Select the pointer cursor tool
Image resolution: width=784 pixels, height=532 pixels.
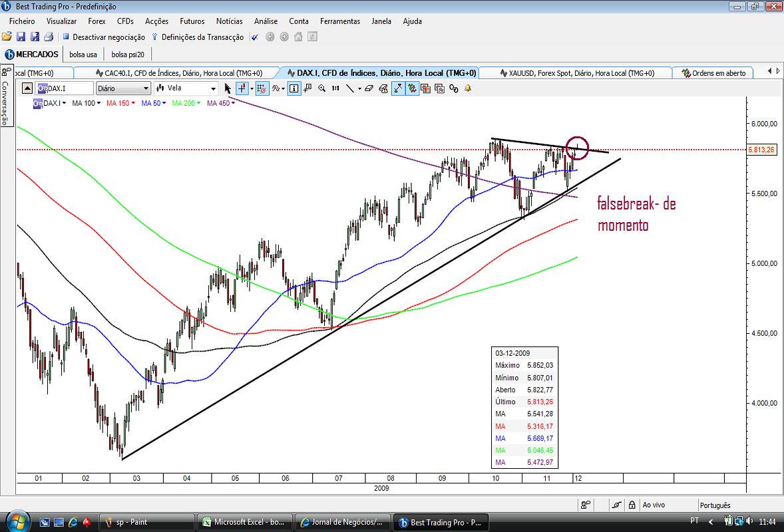tap(228, 88)
